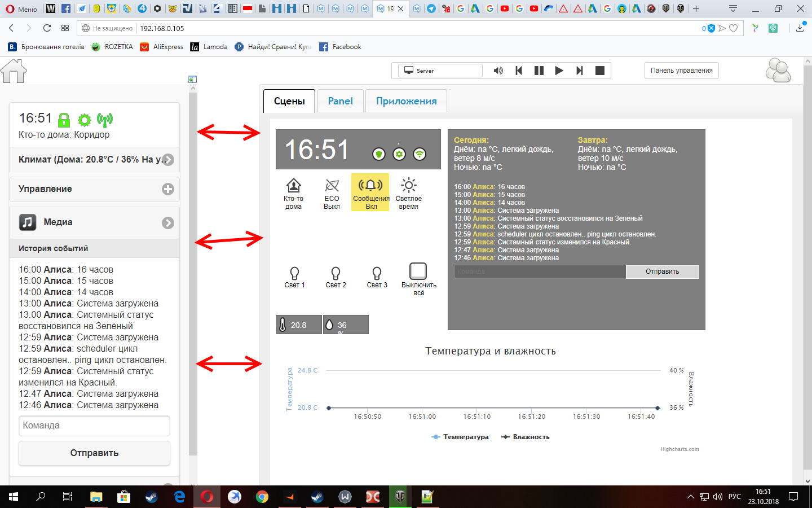812x508 pixels.
Task: Open the user profile icon
Action: coord(778,71)
